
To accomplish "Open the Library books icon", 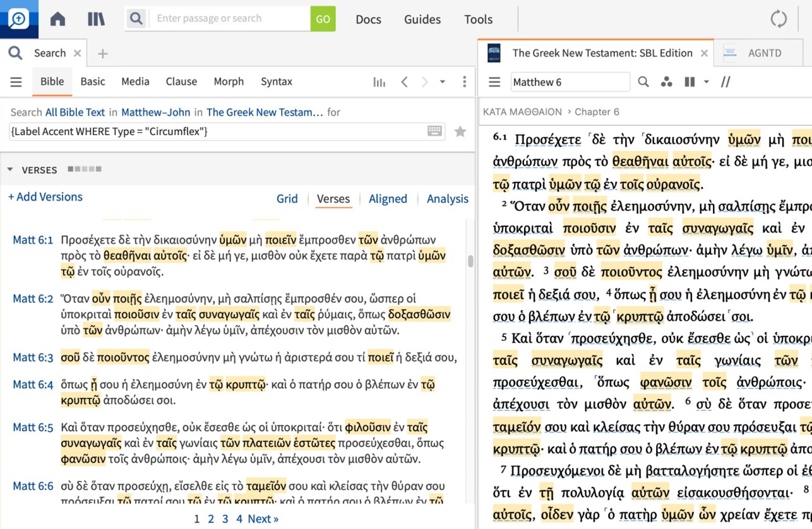I will pyautogui.click(x=96, y=19).
